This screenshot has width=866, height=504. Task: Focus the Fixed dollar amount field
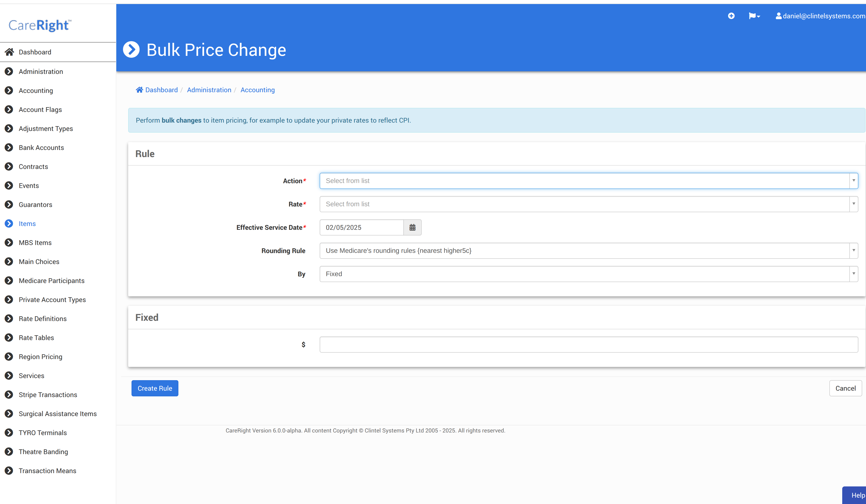pos(588,344)
